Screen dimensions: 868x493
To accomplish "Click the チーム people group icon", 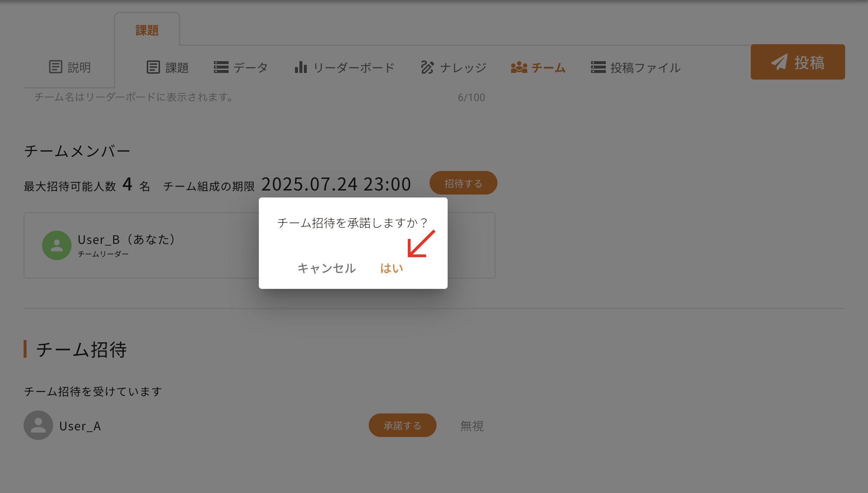I will pos(519,67).
